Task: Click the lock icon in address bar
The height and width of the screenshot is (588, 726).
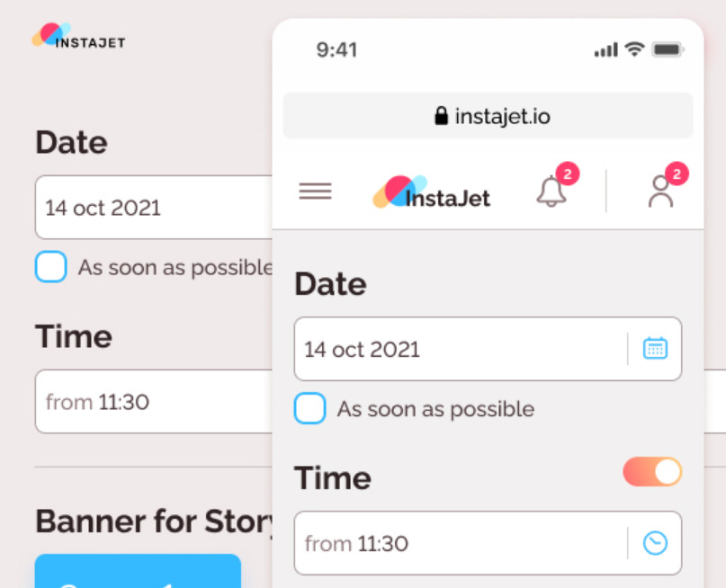Action: [x=441, y=116]
